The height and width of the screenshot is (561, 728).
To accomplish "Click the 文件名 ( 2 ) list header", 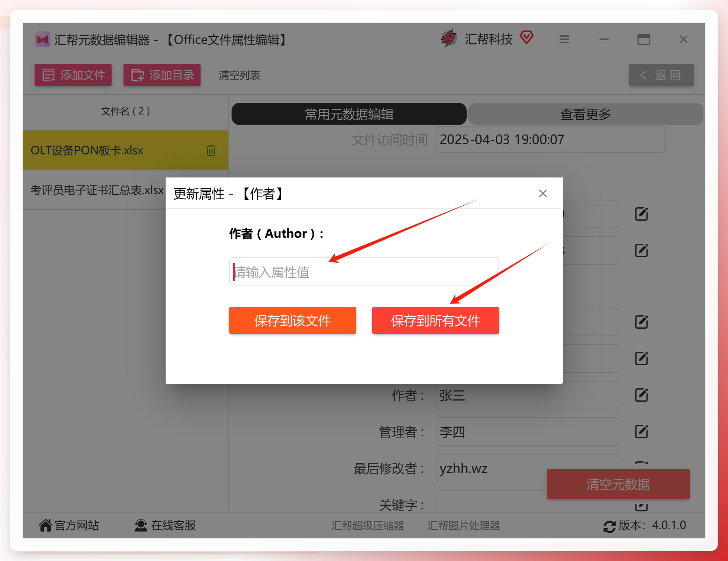I will 126,111.
